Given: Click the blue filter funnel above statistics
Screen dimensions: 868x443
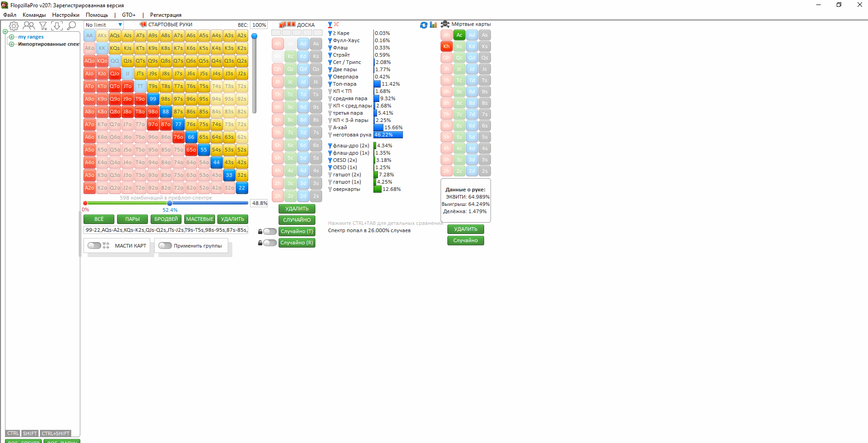Looking at the screenshot, I should click(330, 24).
